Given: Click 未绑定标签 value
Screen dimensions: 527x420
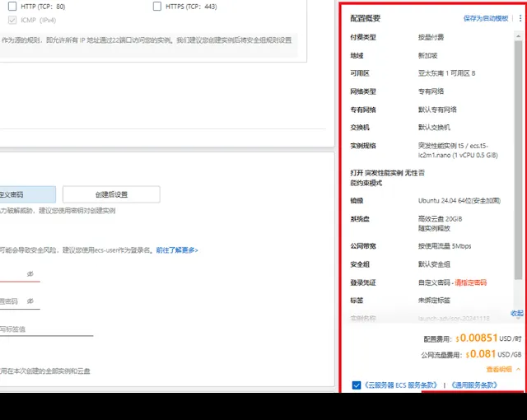Looking at the screenshot, I should 434,301.
